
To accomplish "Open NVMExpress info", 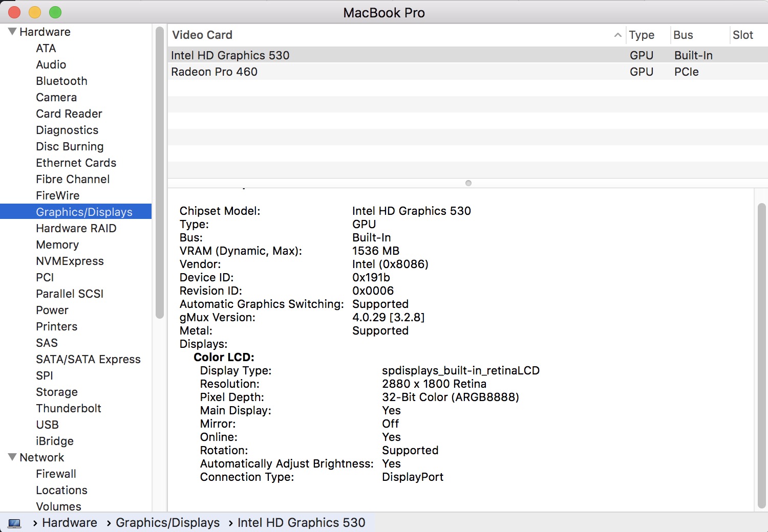I will click(x=70, y=261).
